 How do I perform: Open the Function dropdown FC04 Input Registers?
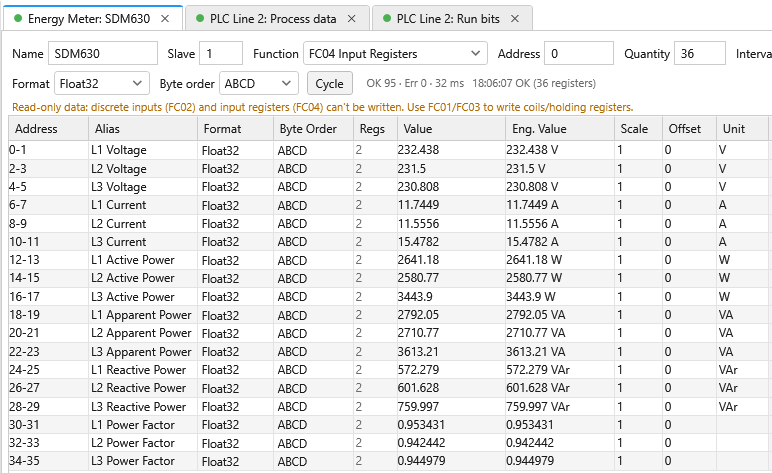click(395, 54)
